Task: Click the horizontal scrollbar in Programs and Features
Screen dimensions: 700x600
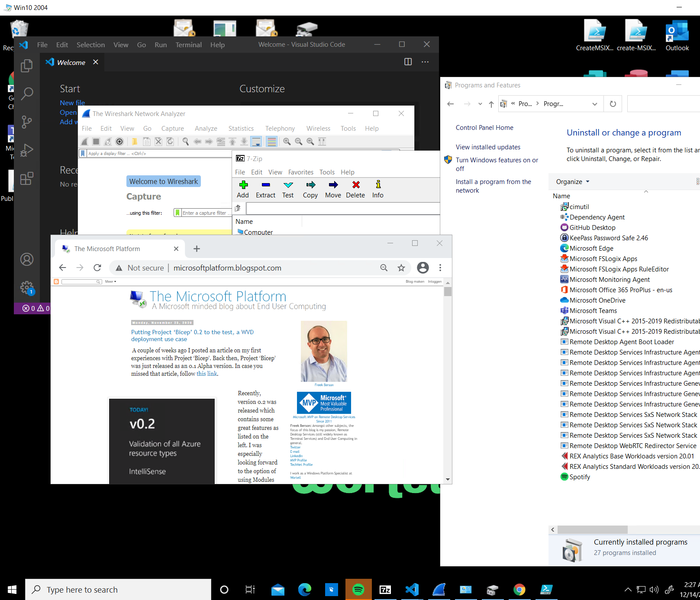Action: click(x=593, y=530)
